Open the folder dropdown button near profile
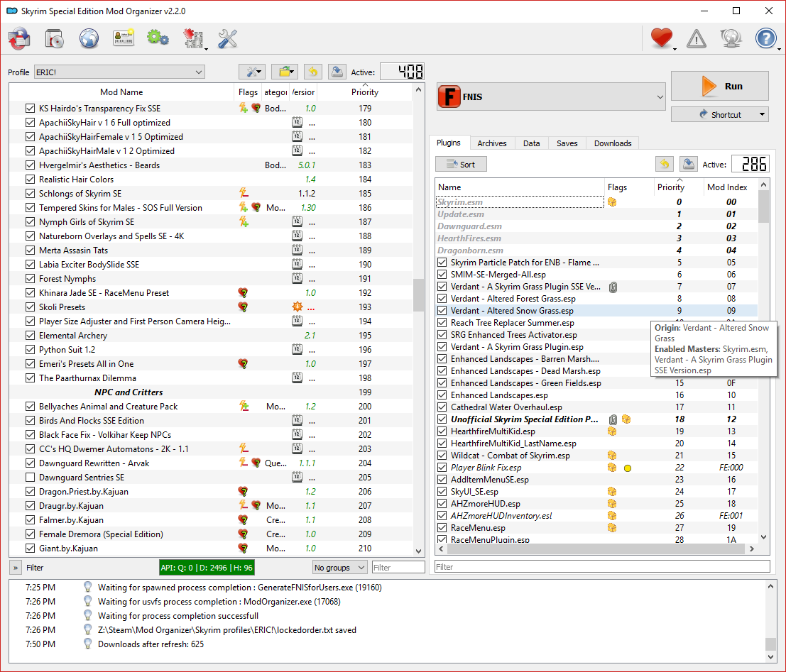The height and width of the screenshot is (672, 786). tap(285, 72)
